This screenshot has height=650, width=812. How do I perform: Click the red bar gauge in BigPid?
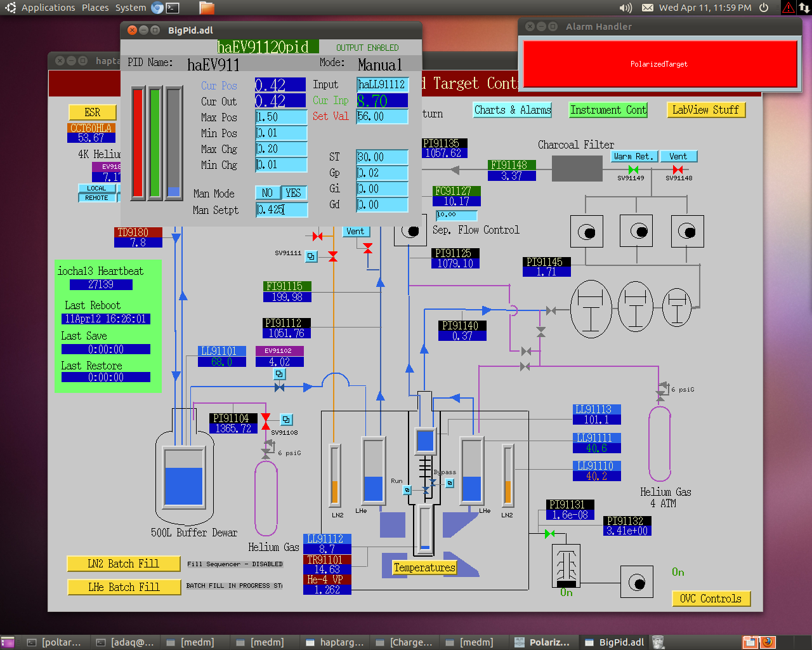click(x=138, y=144)
